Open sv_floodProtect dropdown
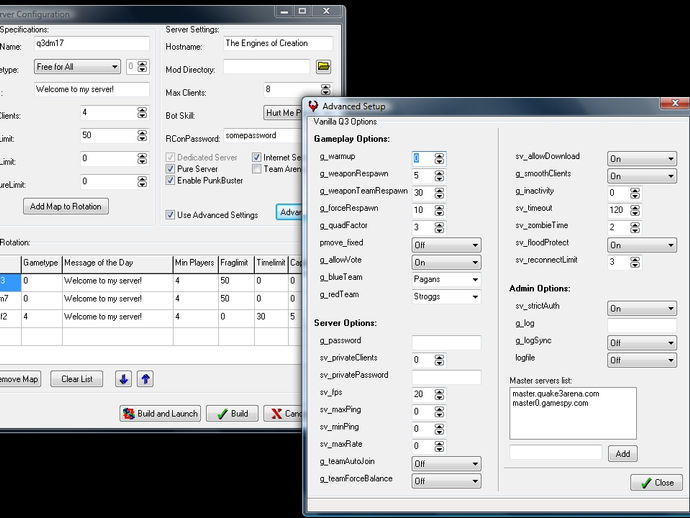The height and width of the screenshot is (518, 690). coord(642,245)
